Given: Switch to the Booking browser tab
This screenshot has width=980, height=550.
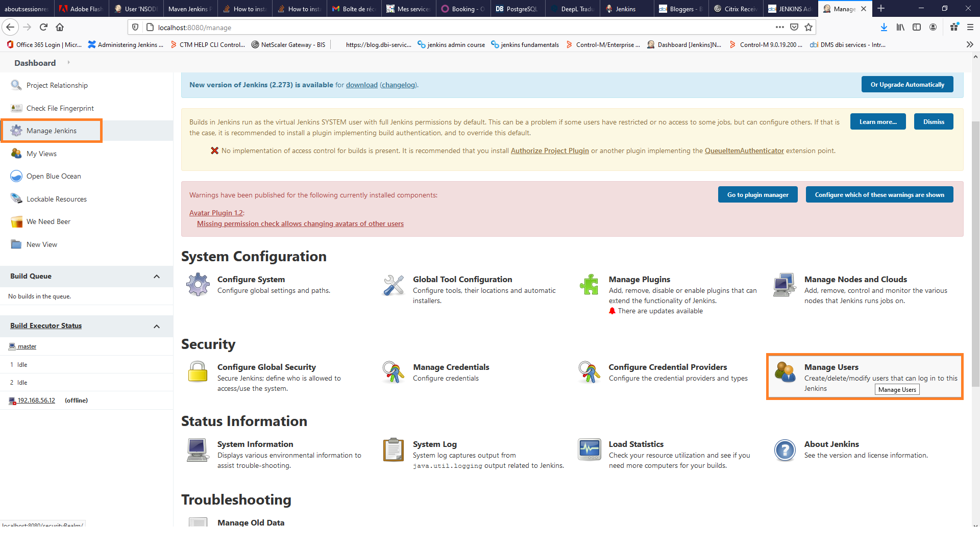Looking at the screenshot, I should pyautogui.click(x=463, y=9).
